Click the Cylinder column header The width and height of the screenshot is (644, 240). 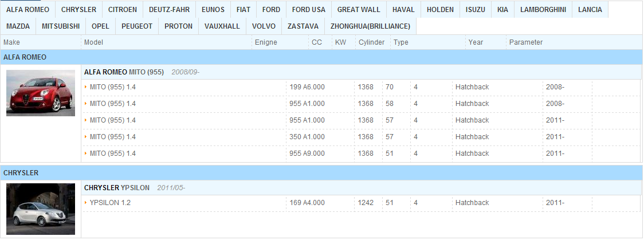tap(372, 42)
